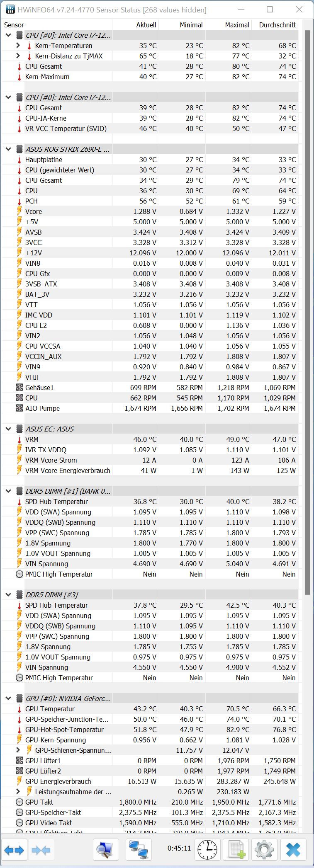Expand the GPU-Schienen-Spannungen row
The width and height of the screenshot is (314, 868).
pos(18,750)
